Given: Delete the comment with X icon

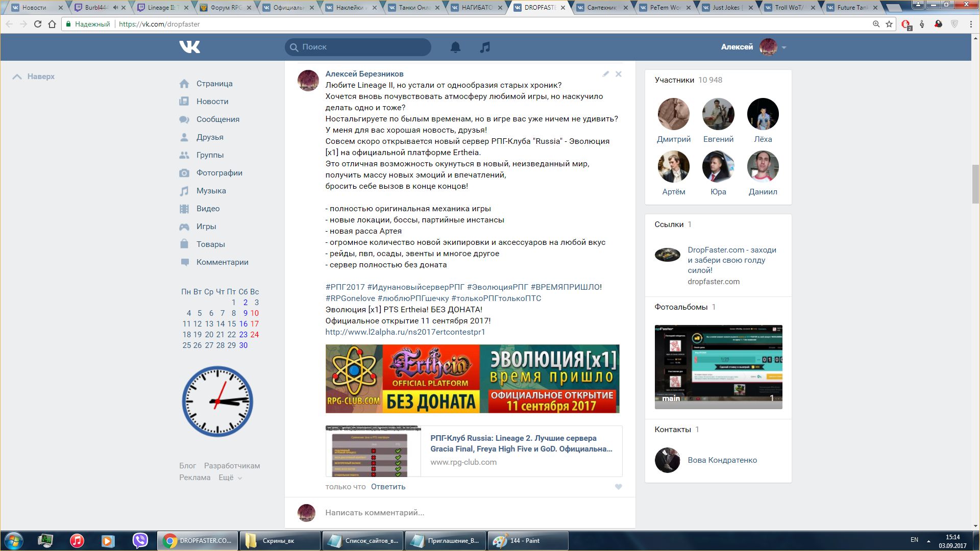Looking at the screenshot, I should pyautogui.click(x=619, y=74).
